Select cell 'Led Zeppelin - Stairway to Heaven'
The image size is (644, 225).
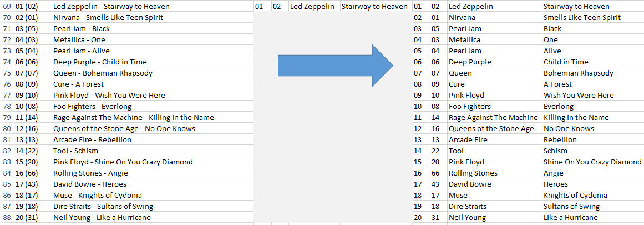153,7
